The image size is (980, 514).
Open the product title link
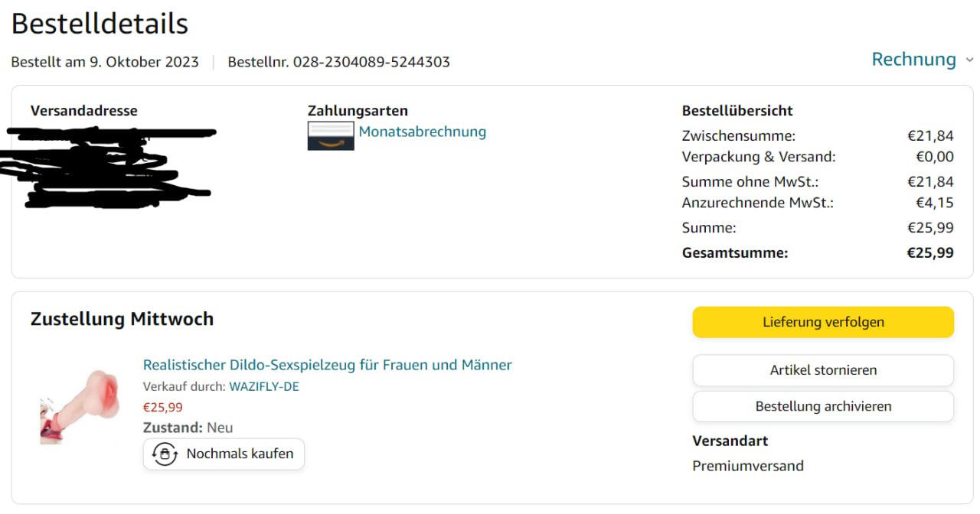pyautogui.click(x=328, y=365)
